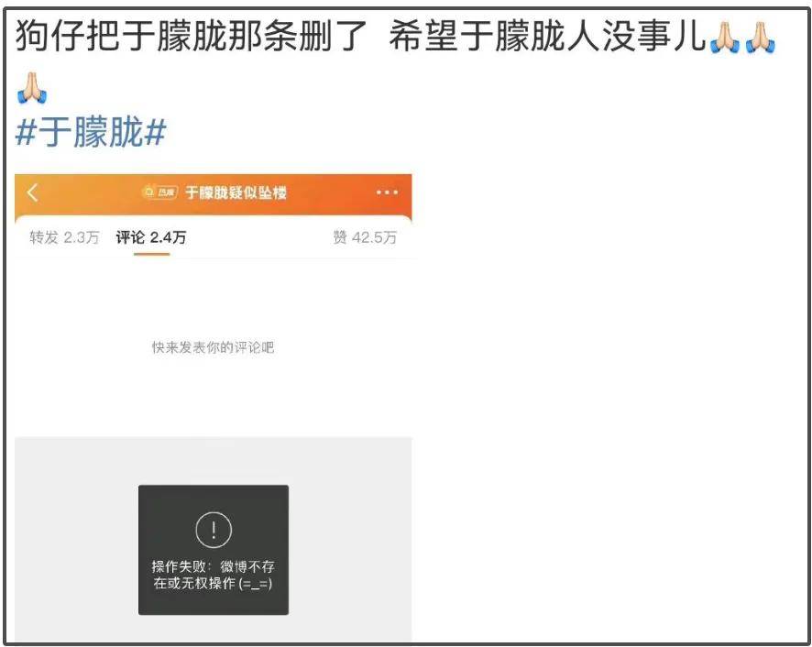Open the embedded Weibo screenshot image
This screenshot has height=647, width=812.
214,408
